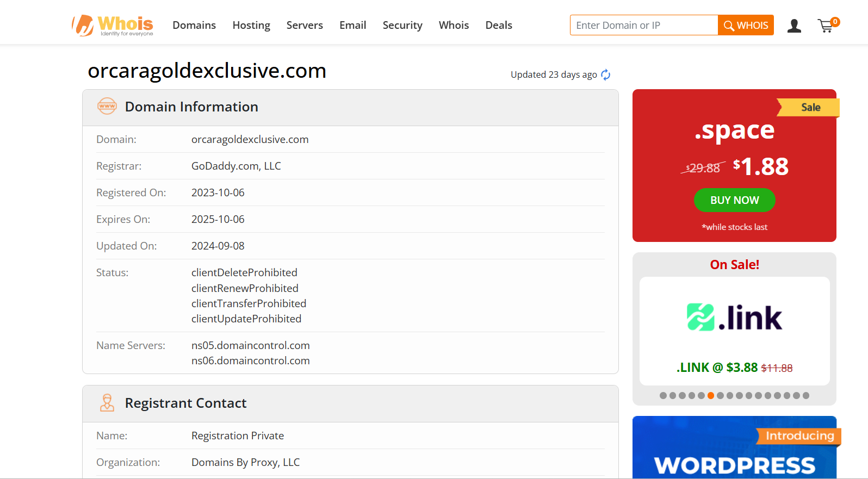Image resolution: width=868 pixels, height=479 pixels.
Task: Click the orange WHOIS search button
Action: click(746, 25)
